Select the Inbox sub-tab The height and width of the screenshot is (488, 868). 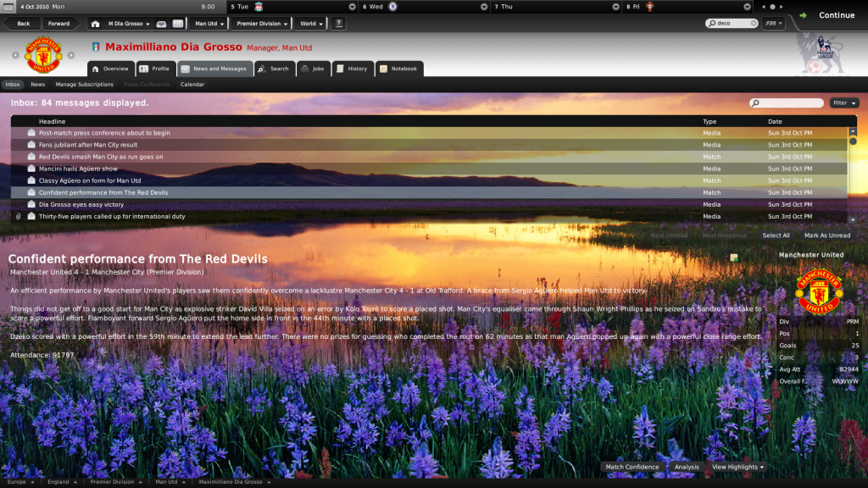(x=13, y=85)
